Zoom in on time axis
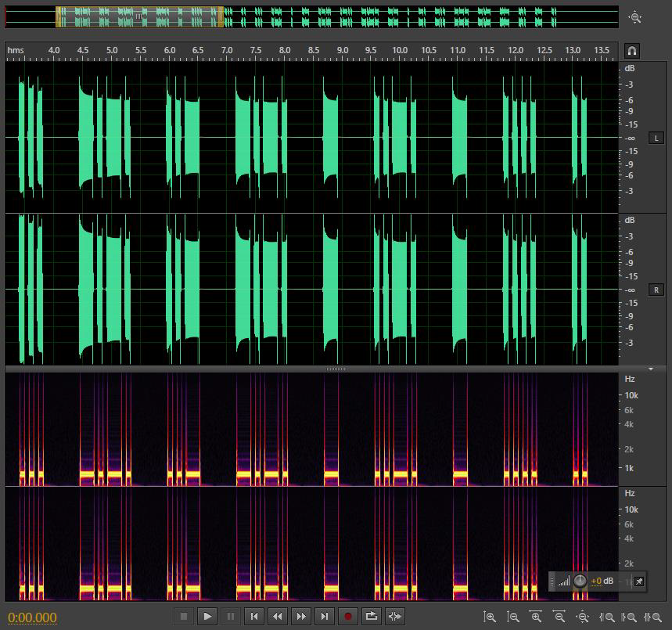Image resolution: width=672 pixels, height=630 pixels. pos(536,617)
